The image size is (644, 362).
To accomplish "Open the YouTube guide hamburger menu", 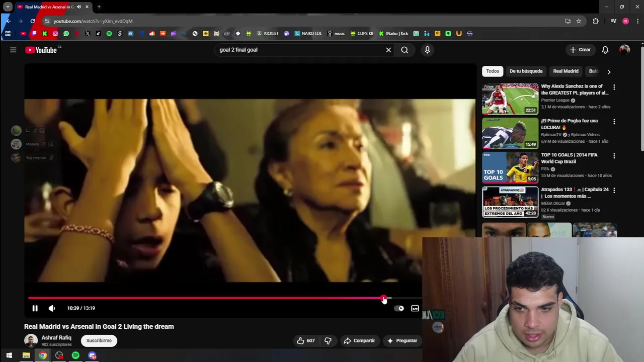I will click(13, 50).
